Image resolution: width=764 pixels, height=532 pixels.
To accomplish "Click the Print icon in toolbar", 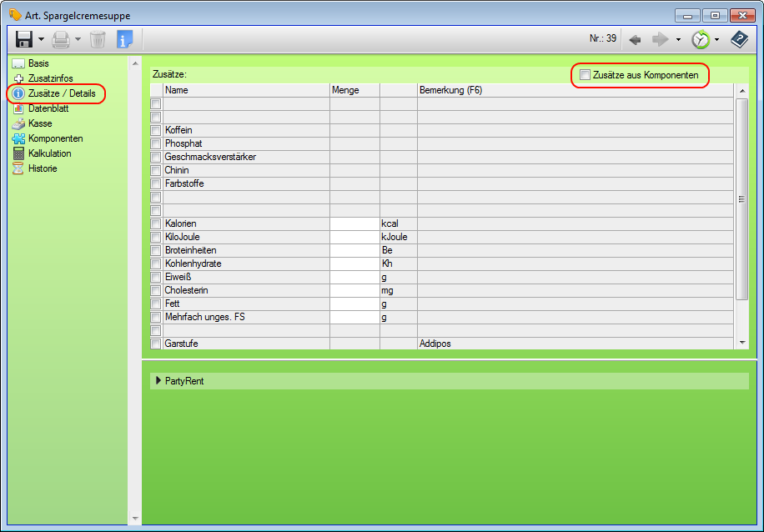I will pyautogui.click(x=60, y=39).
